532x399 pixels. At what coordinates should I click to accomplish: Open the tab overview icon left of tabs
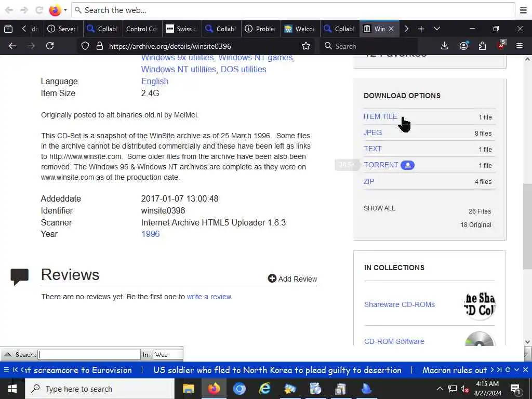pos(8,29)
